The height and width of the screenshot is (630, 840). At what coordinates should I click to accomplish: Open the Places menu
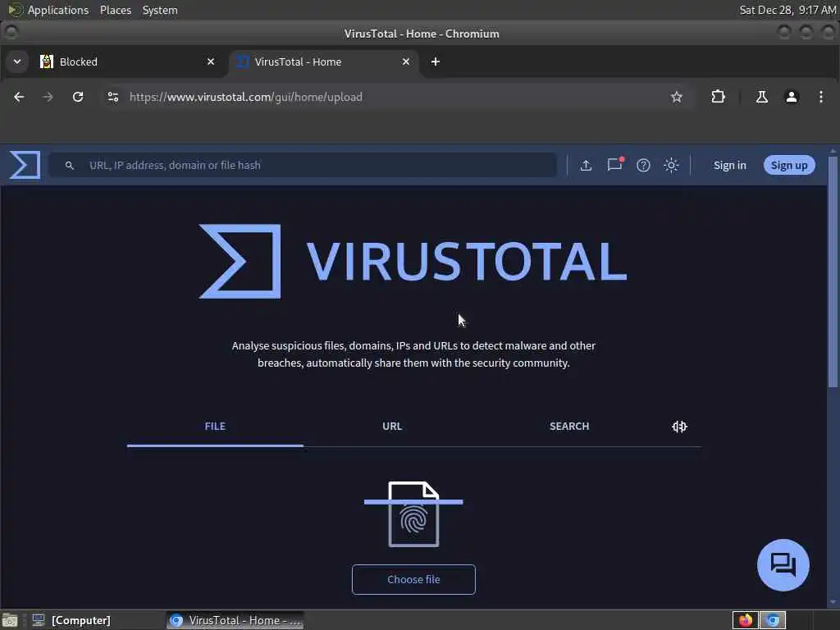click(115, 10)
